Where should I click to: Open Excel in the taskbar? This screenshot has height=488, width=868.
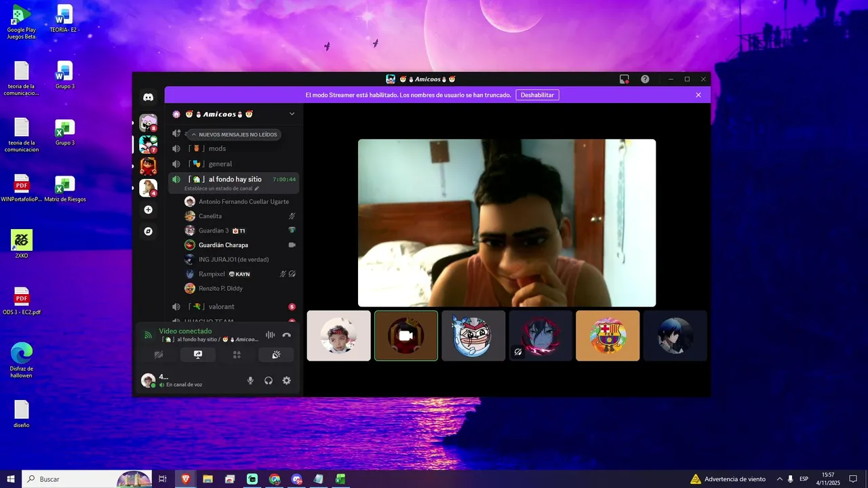340,479
